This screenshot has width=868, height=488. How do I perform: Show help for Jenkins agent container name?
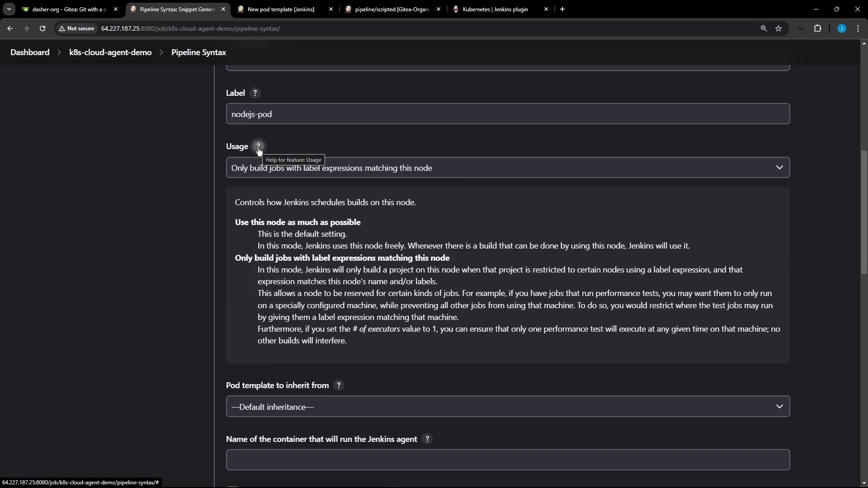[x=427, y=439]
